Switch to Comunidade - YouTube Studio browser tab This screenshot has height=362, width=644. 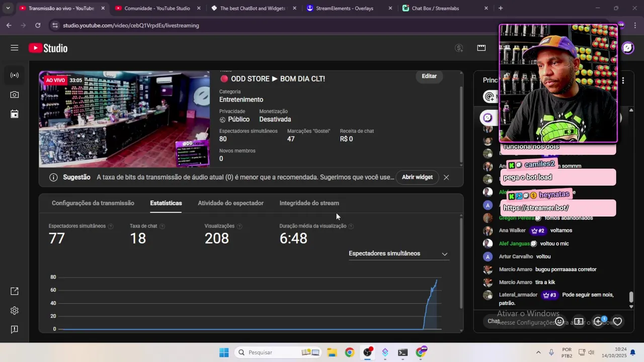pos(157,8)
